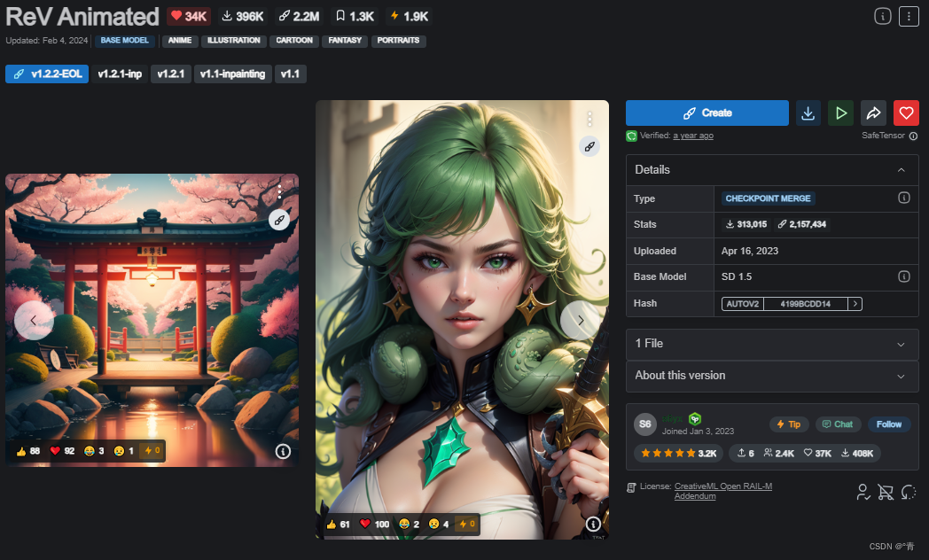Viewport: 929px width, 560px height.
Task: Like the model with red heart button
Action: (906, 113)
